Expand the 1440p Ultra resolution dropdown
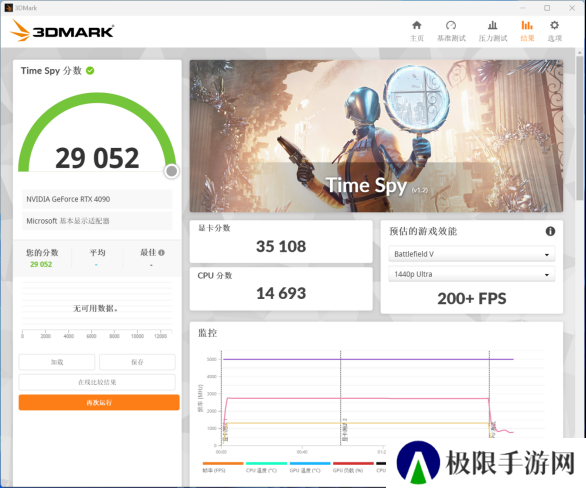The height and width of the screenshot is (488, 586). click(472, 274)
